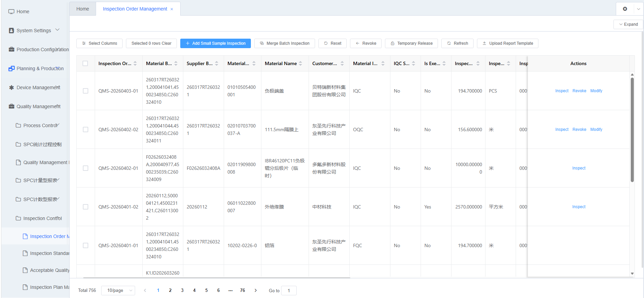Sort by Customer column arrows
This screenshot has width=644, height=298.
point(342,63)
